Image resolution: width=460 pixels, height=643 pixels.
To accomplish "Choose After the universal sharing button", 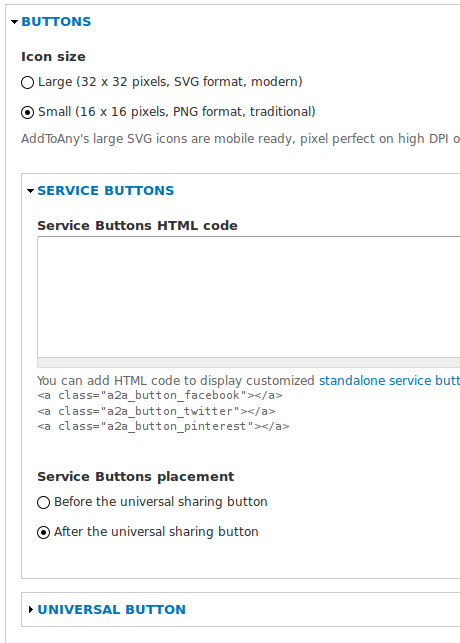I will click(43, 532).
